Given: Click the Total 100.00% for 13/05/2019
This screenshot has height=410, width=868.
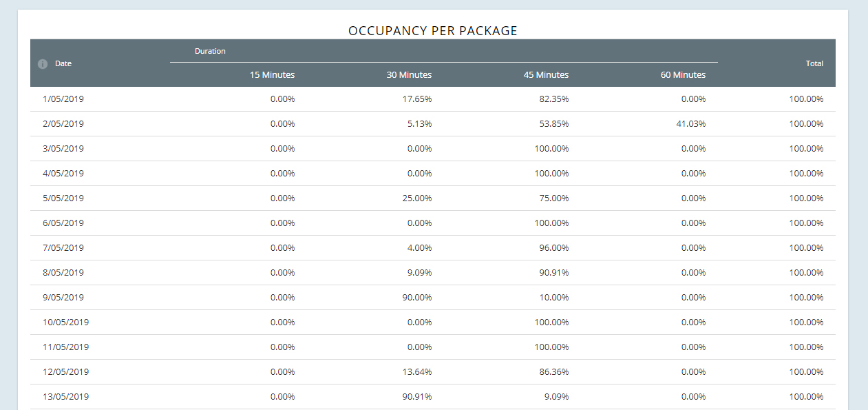Looking at the screenshot, I should pos(807,397).
